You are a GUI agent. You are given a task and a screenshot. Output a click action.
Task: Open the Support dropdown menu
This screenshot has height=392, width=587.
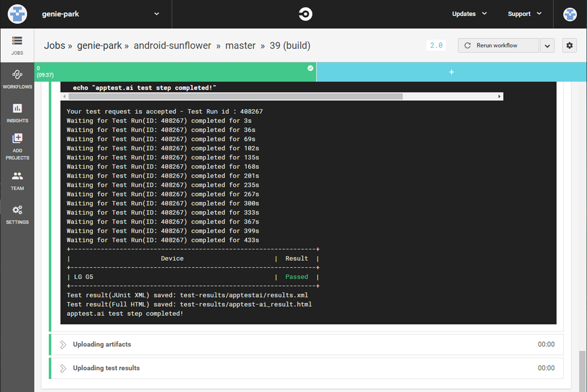tap(524, 14)
